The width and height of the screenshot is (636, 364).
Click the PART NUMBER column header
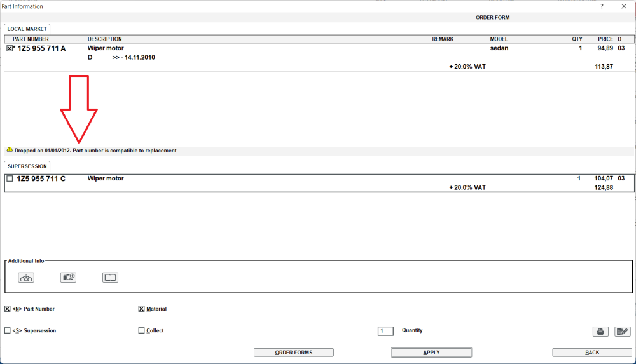click(31, 39)
